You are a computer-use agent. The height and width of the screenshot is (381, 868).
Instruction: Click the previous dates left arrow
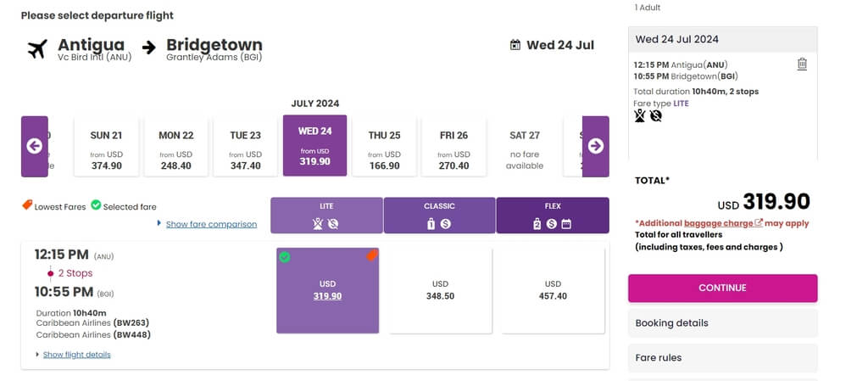point(34,146)
